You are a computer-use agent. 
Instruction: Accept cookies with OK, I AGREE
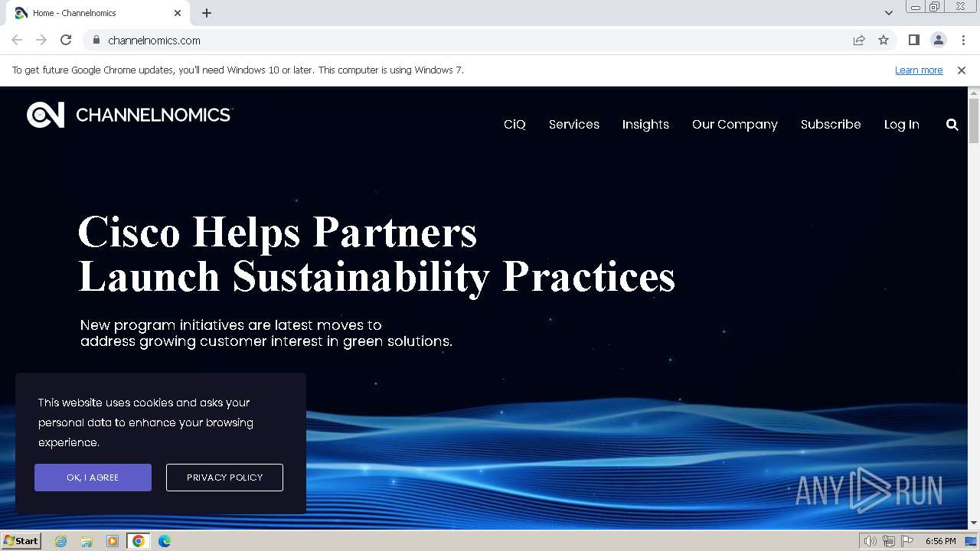pos(93,478)
